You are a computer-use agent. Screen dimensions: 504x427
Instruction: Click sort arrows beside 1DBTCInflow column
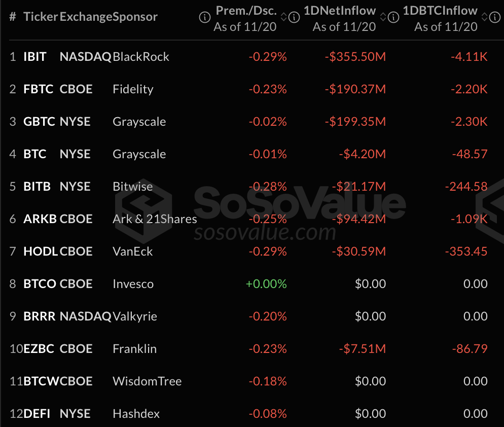484,18
